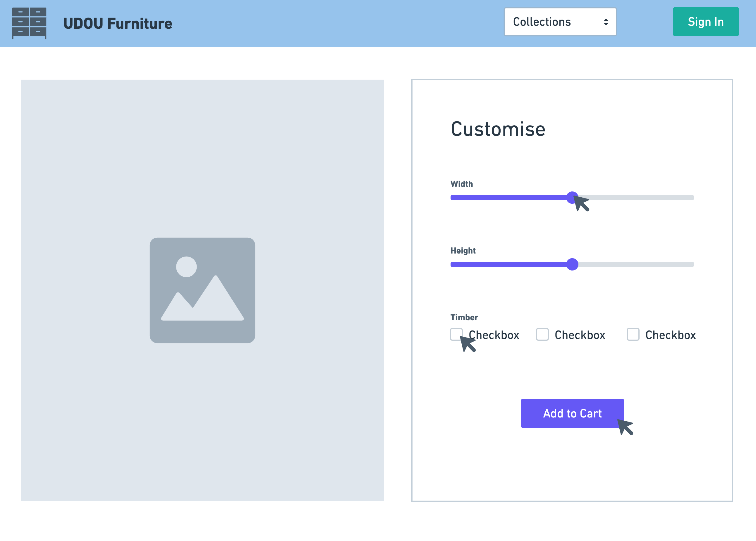The image size is (756, 541).
Task: Click the UDOU Furniture brand title
Action: pyautogui.click(x=118, y=24)
